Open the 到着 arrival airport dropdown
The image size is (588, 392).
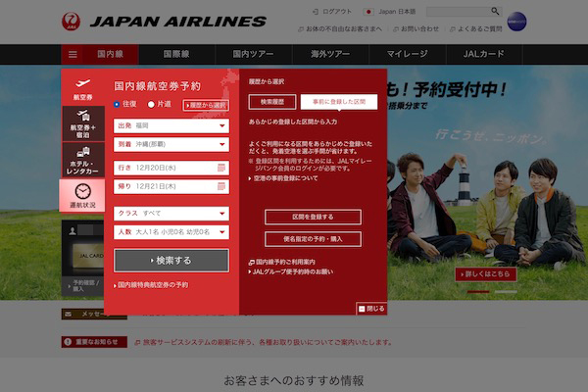click(x=171, y=144)
